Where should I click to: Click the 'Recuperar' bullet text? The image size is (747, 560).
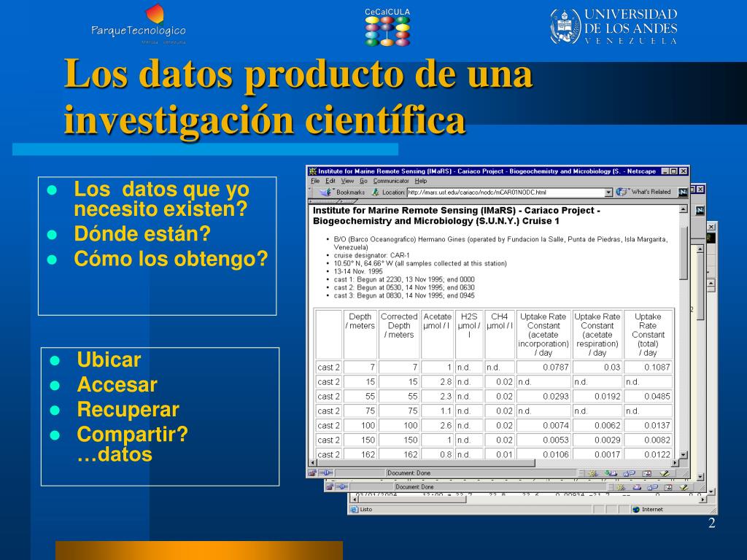128,410
